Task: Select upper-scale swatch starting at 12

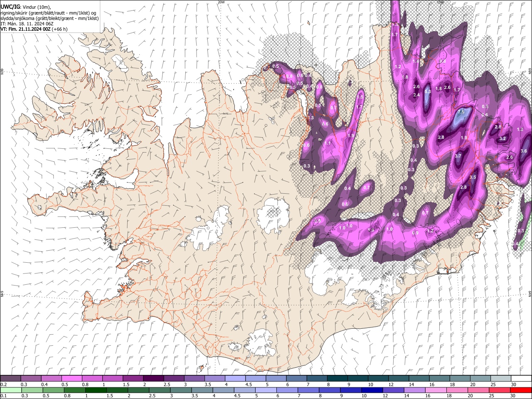Action: (x=398, y=378)
